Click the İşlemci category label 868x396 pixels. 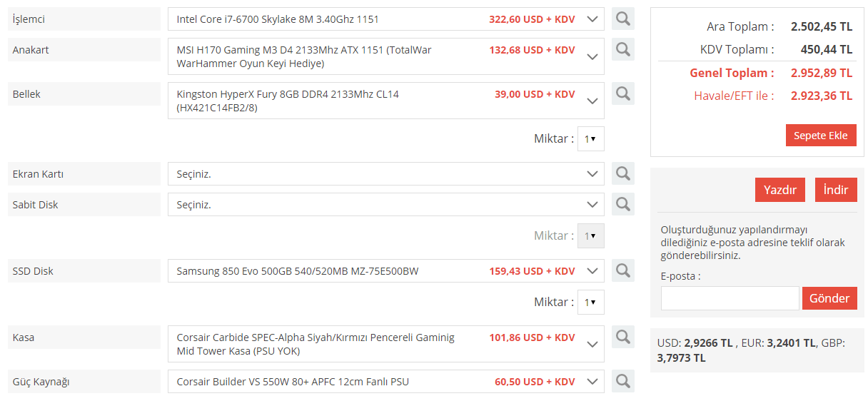(x=84, y=19)
